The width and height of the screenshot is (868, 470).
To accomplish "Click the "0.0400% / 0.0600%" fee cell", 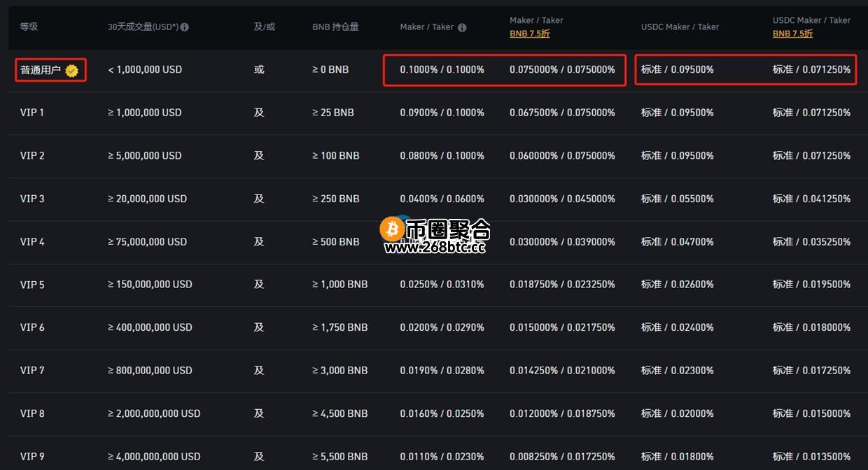I will [x=442, y=199].
